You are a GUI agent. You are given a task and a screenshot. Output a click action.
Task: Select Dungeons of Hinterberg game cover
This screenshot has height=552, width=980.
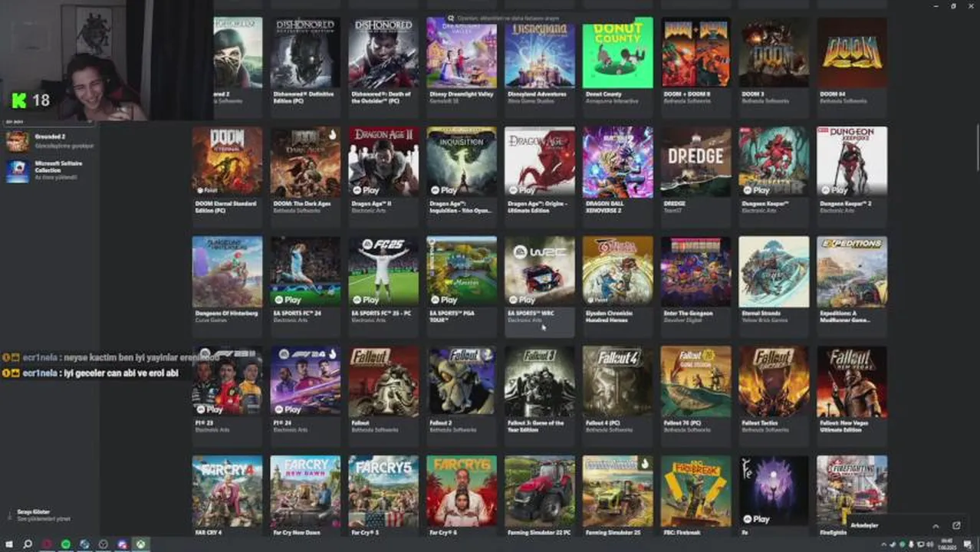click(x=227, y=271)
